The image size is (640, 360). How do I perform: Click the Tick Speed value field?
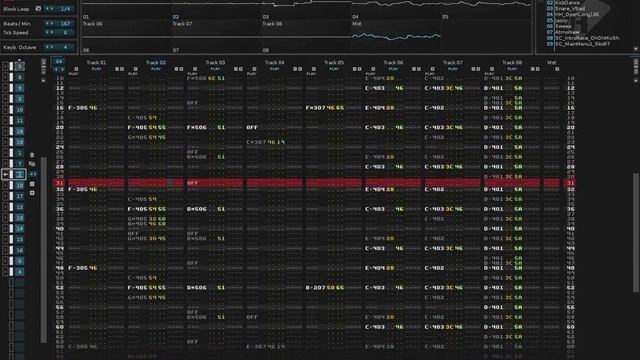65,32
